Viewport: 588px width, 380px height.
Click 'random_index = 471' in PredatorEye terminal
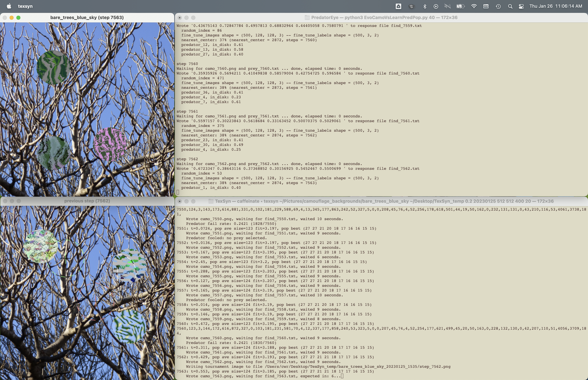click(203, 78)
